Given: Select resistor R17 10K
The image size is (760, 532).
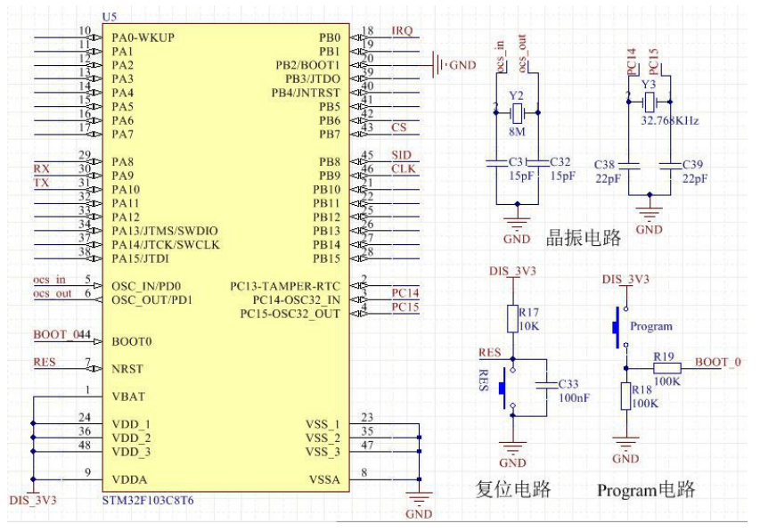Looking at the screenshot, I should click(512, 319).
